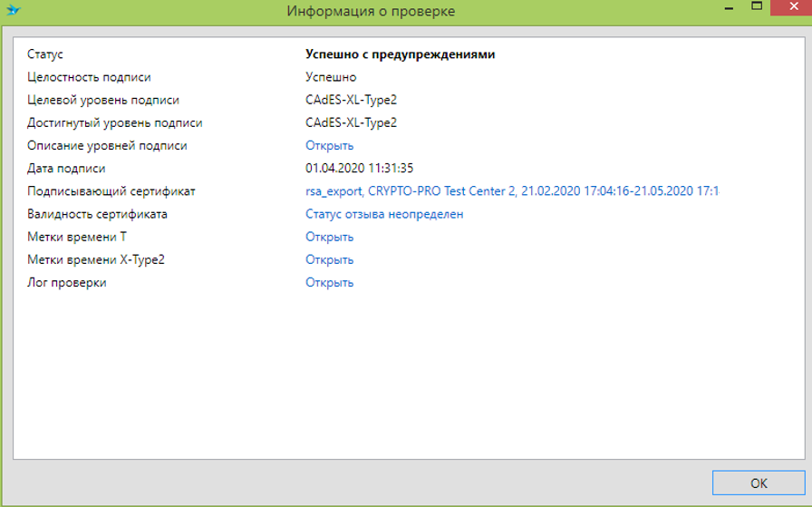
Task: Click CAdES-XL-Type2 value beside «Достигнутый уровень подписи»
Action: (351, 122)
